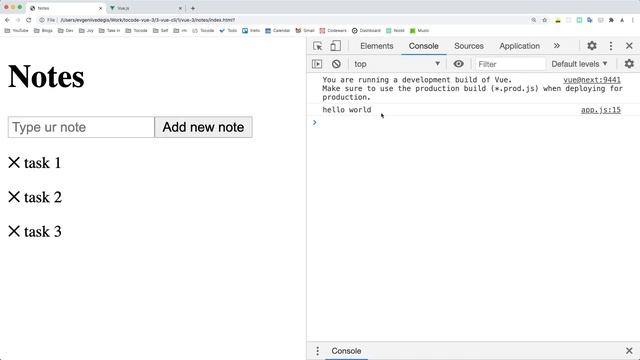Open the 'top' JavaScript context dropdown
This screenshot has width=640, height=360.
[x=397, y=64]
